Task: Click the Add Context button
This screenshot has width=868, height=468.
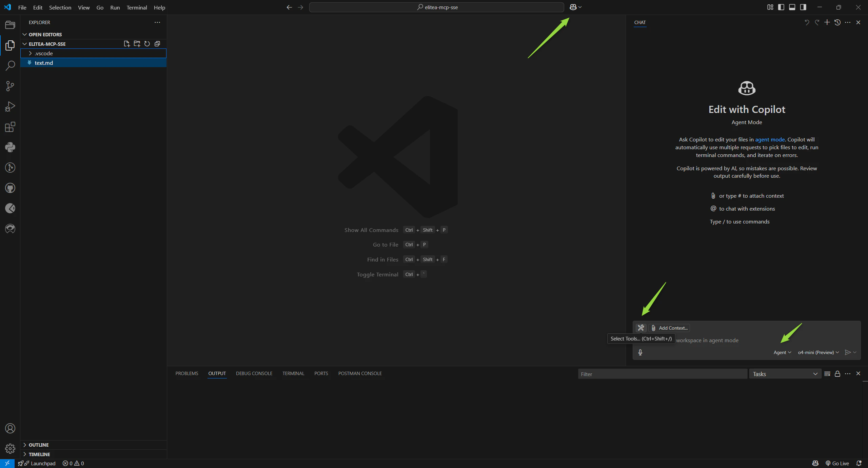Action: click(669, 328)
